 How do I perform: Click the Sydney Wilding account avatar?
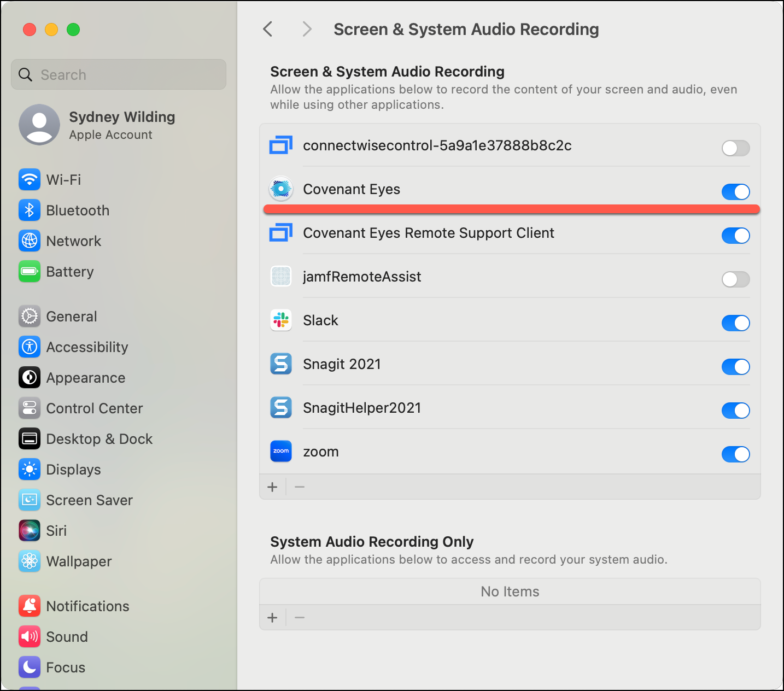(x=39, y=125)
